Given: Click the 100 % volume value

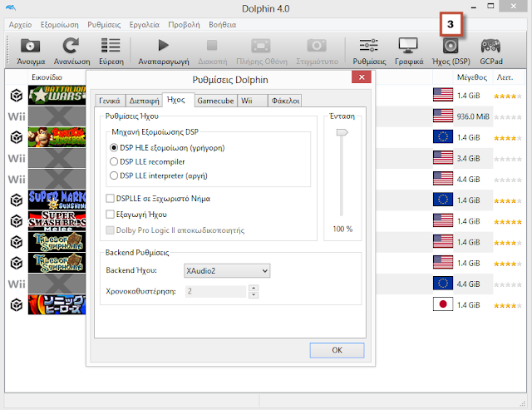Looking at the screenshot, I should pos(342,229).
